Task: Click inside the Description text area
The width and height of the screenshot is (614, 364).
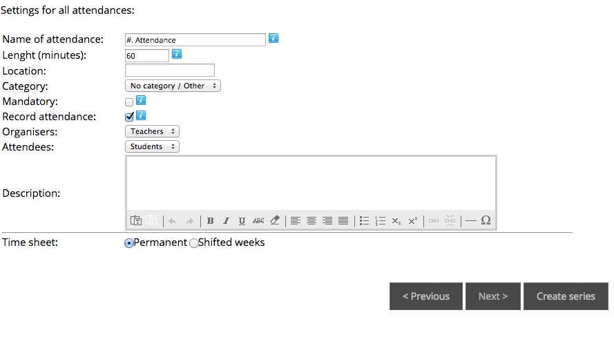Action: click(311, 184)
